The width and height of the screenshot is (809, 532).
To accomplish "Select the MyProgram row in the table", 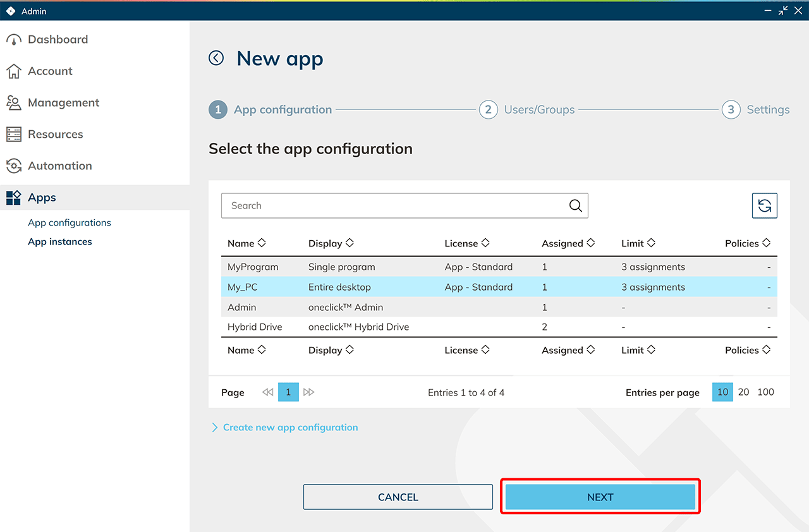I will (253, 267).
